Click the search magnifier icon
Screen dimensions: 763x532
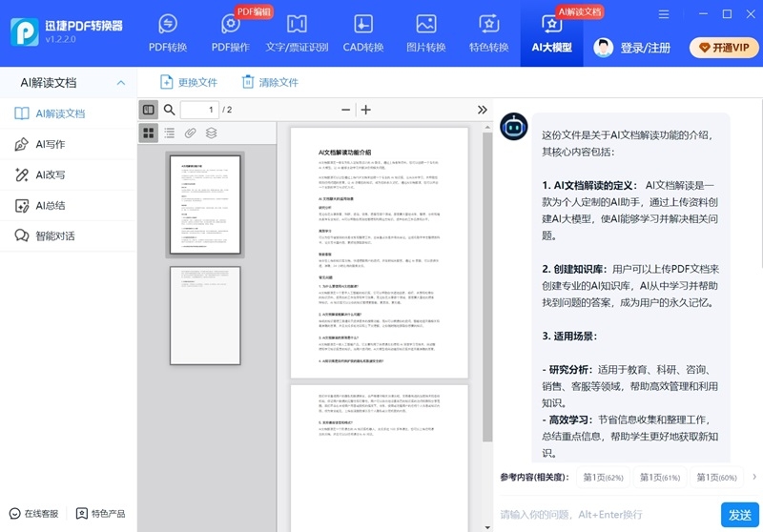point(169,110)
